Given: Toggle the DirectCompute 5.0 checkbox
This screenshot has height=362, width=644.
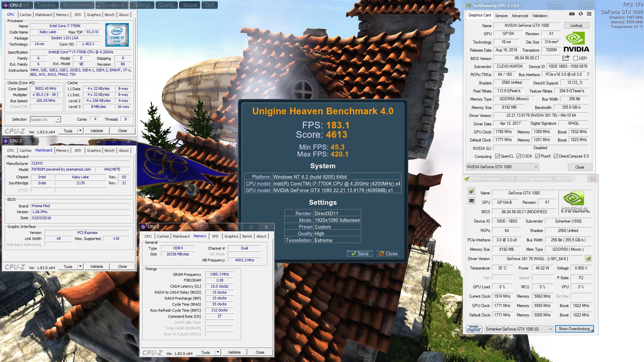Looking at the screenshot, I should point(556,156).
